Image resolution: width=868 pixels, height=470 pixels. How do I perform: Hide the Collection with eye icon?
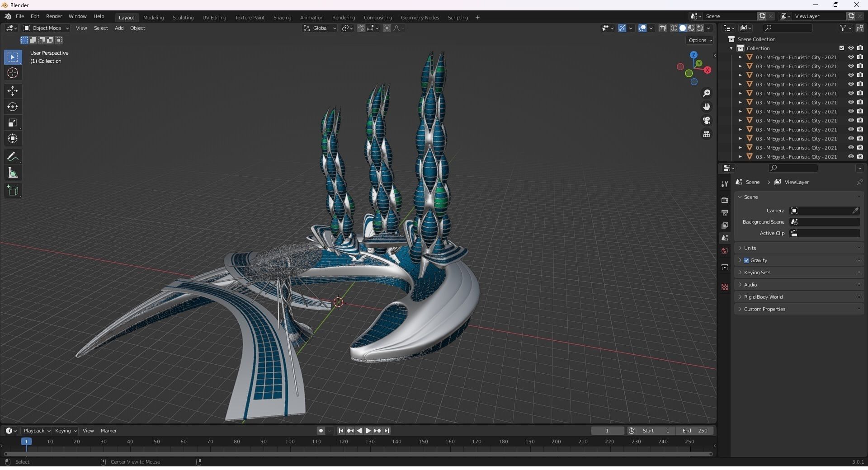(851, 48)
